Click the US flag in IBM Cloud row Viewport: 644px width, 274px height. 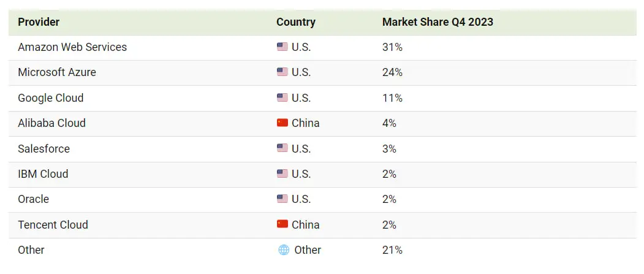click(282, 173)
